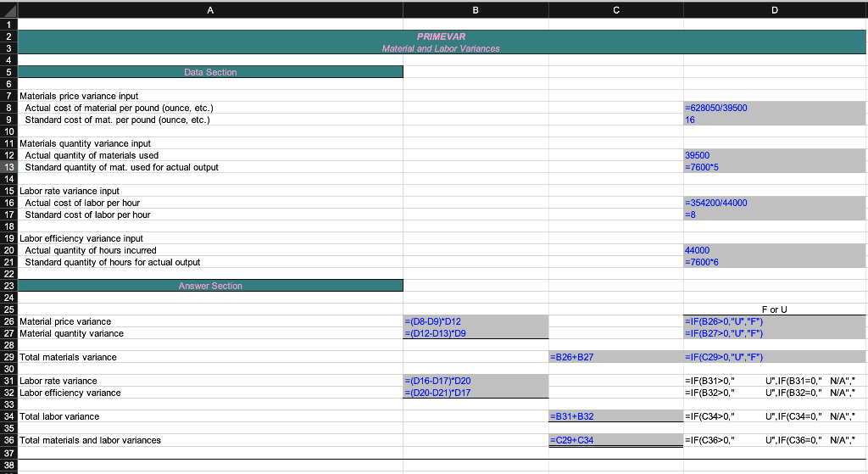Image resolution: width=868 pixels, height=474 pixels.
Task: Click the Labor efficiency variance answer label
Action: (x=70, y=393)
